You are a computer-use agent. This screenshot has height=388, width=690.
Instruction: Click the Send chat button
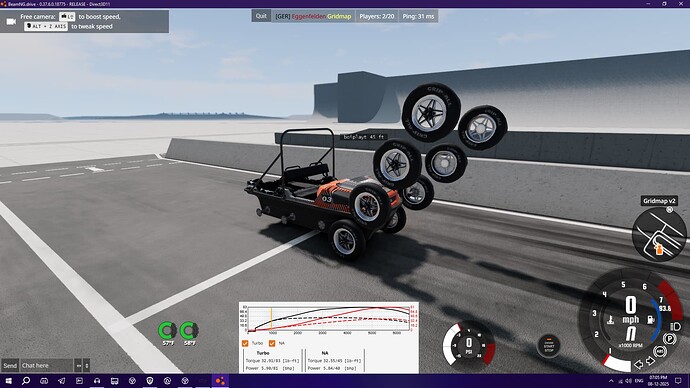coord(10,366)
